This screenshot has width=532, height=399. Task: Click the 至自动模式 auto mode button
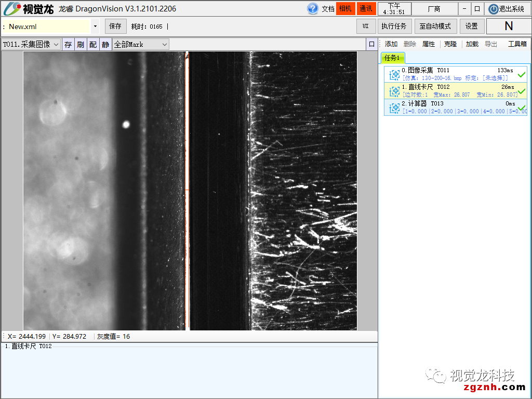coord(435,26)
